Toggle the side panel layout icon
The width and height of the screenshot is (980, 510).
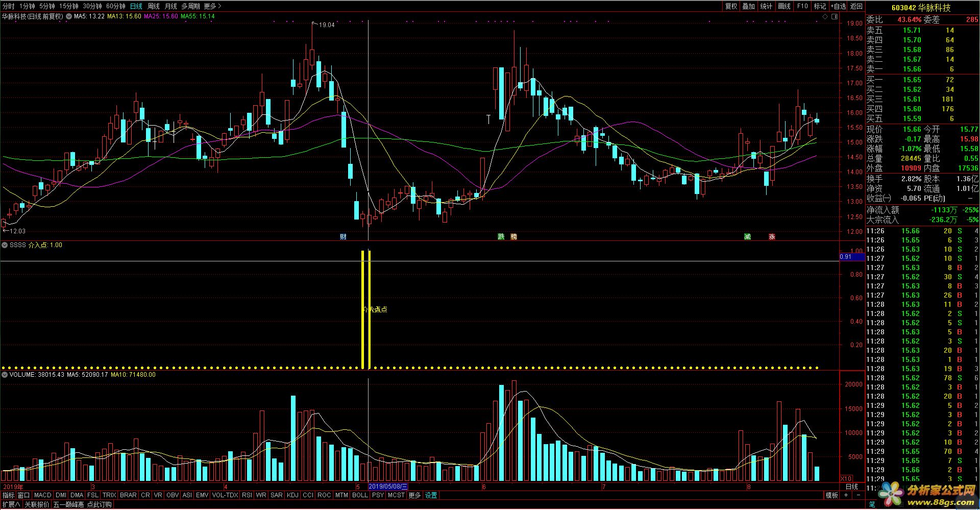[835, 17]
